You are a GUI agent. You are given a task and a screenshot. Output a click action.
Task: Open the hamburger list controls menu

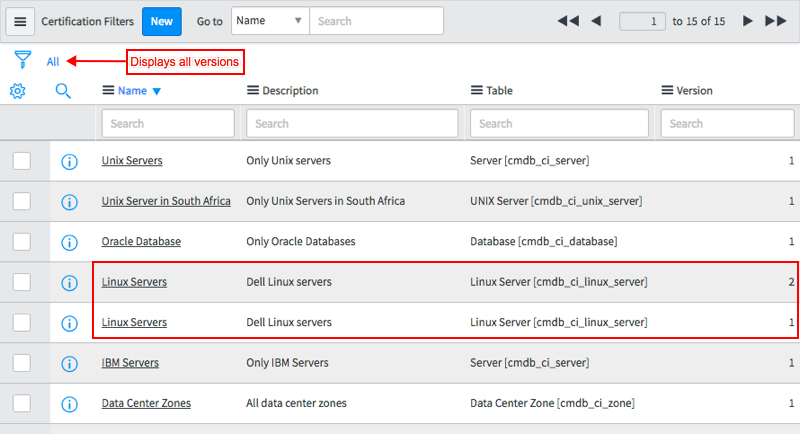(20, 21)
